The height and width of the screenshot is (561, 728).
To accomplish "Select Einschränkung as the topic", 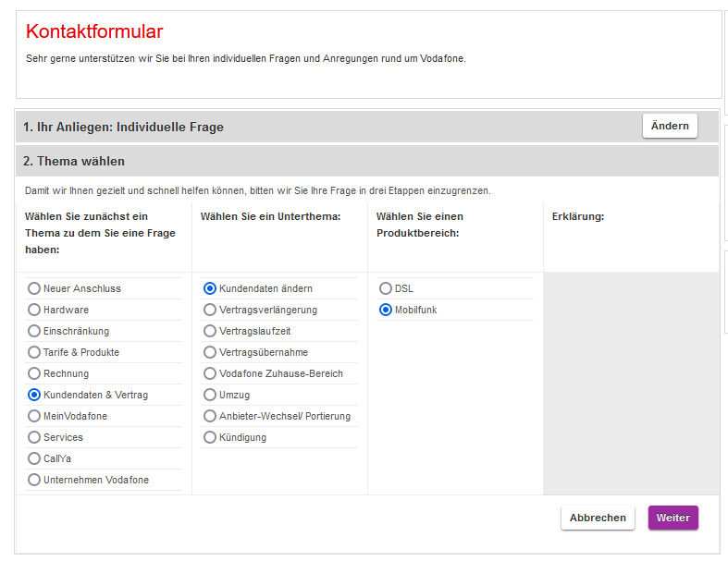I will pos(34,331).
